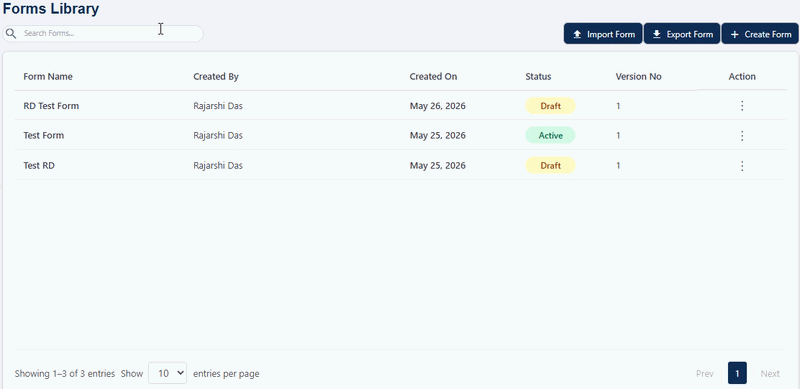Open action menu for RD Test Form
The height and width of the screenshot is (389, 800).
pos(742,106)
